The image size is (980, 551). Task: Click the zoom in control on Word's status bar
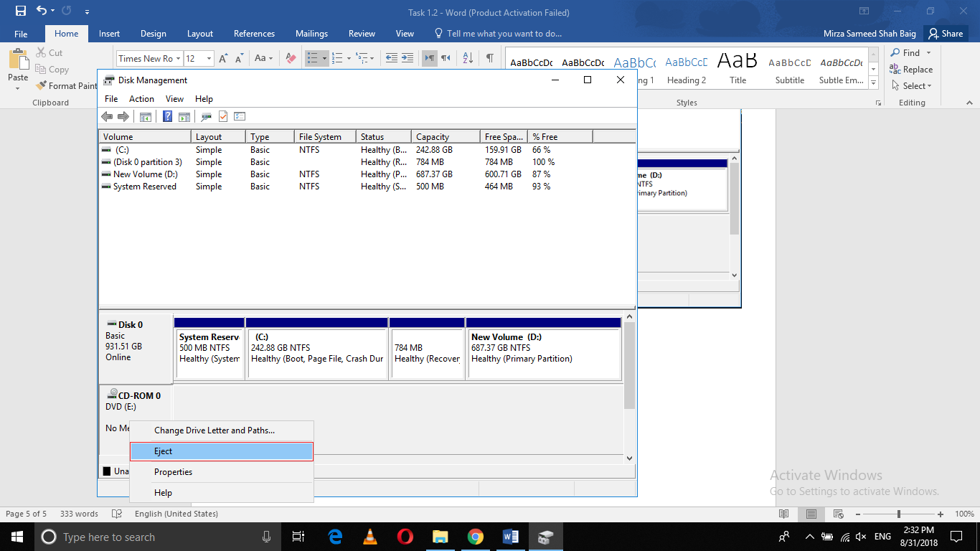tap(941, 514)
